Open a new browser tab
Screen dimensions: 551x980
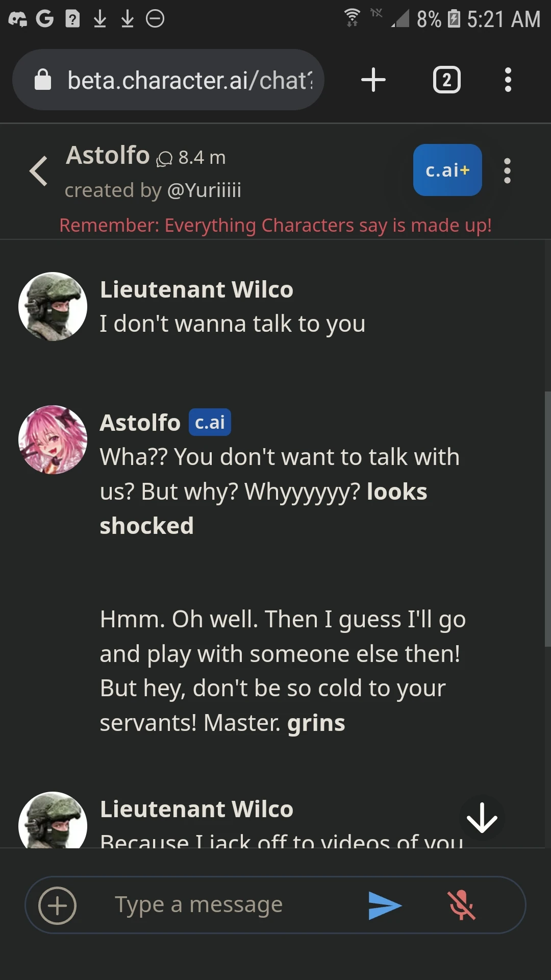click(373, 80)
